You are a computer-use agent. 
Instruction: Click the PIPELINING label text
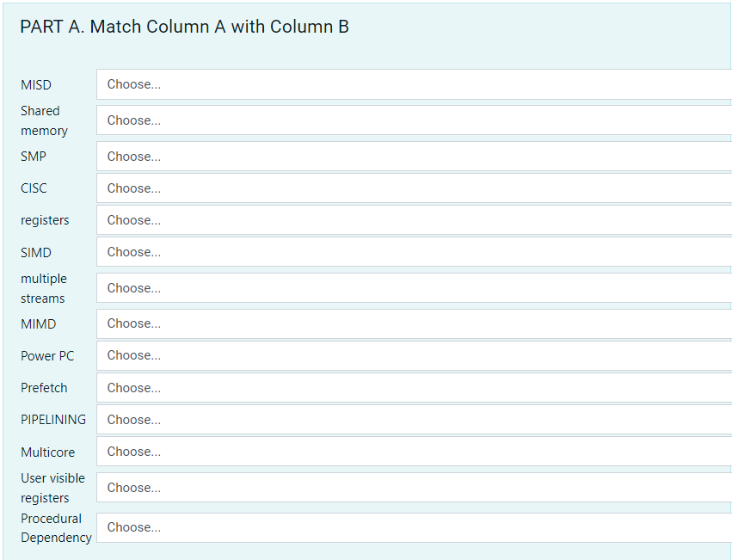click(53, 420)
